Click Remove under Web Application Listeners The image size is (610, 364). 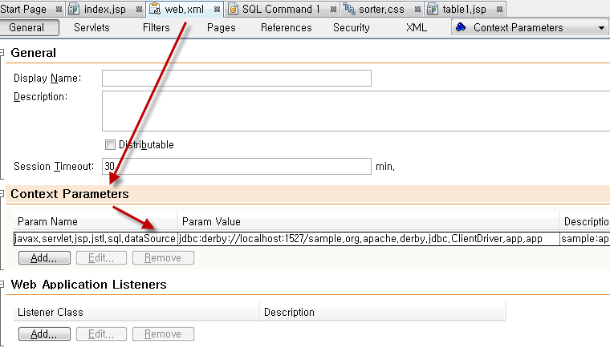coord(163,334)
